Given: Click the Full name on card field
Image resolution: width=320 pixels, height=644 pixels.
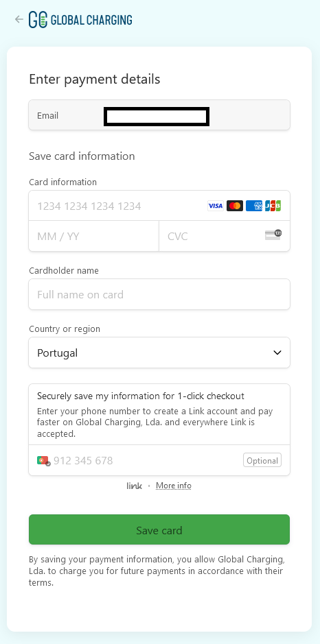Looking at the screenshot, I should click(x=159, y=294).
